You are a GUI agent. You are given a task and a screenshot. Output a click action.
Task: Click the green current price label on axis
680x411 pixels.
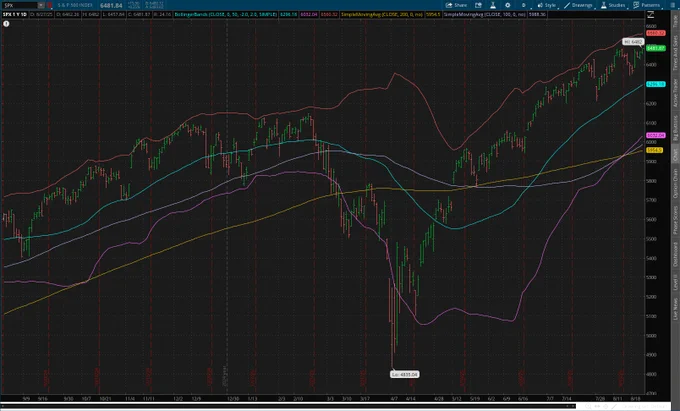656,48
